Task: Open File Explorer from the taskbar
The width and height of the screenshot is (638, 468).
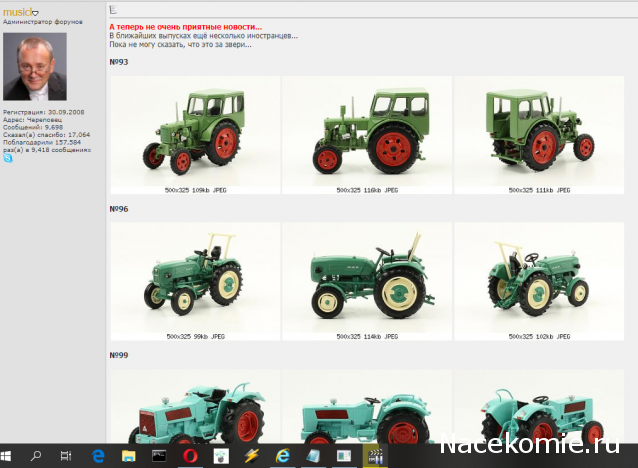Action: coord(129,456)
